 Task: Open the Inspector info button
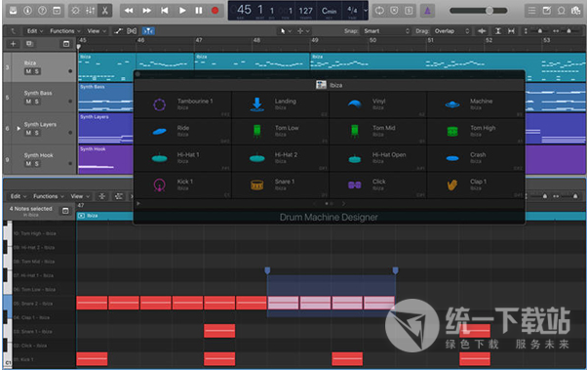coord(27,11)
